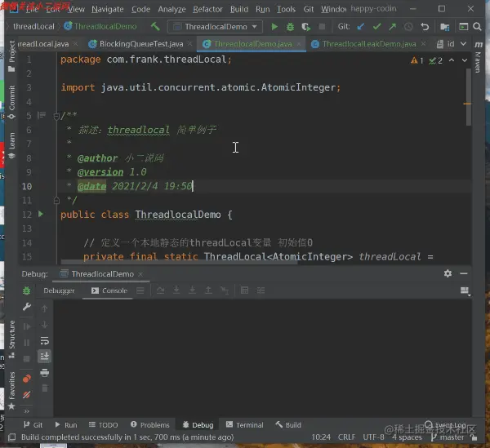Click View Breakpoints red dots icon
490x448 pixels.
click(27, 379)
